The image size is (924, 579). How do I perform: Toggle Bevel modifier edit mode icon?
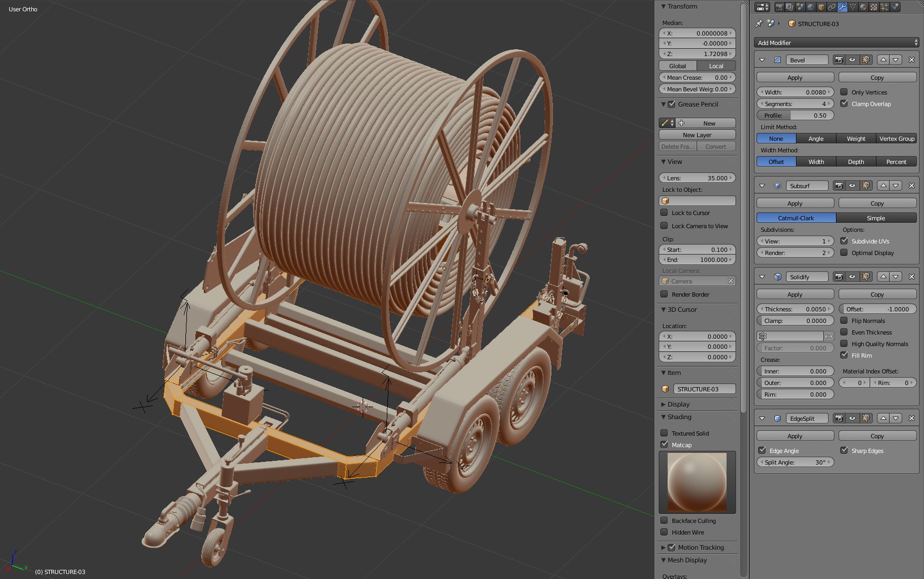click(x=866, y=60)
